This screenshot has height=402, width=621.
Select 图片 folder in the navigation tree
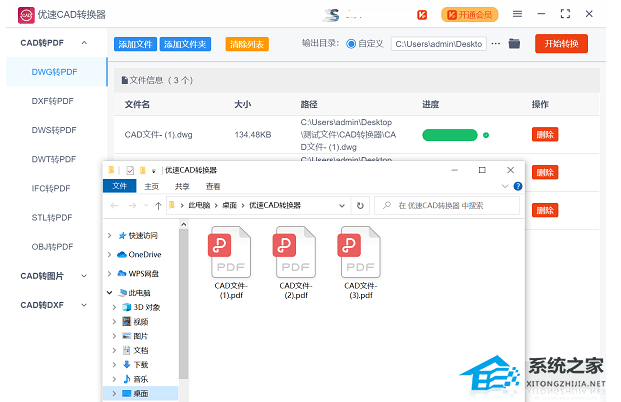point(135,336)
